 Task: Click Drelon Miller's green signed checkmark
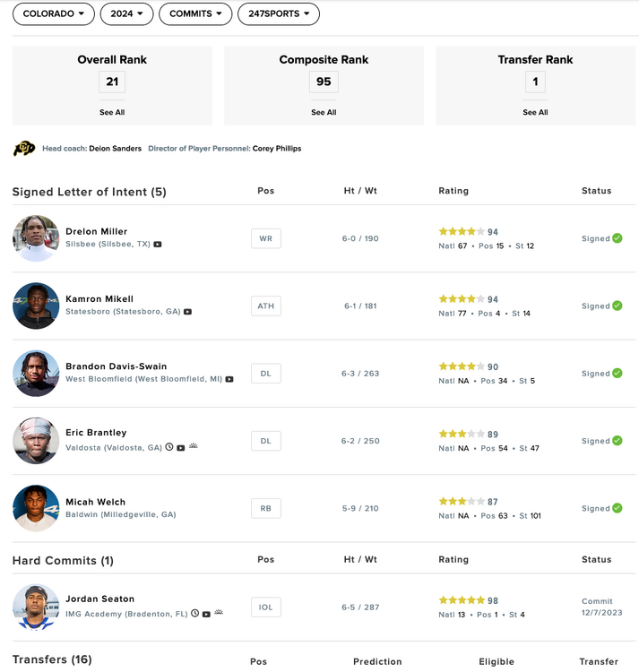617,238
